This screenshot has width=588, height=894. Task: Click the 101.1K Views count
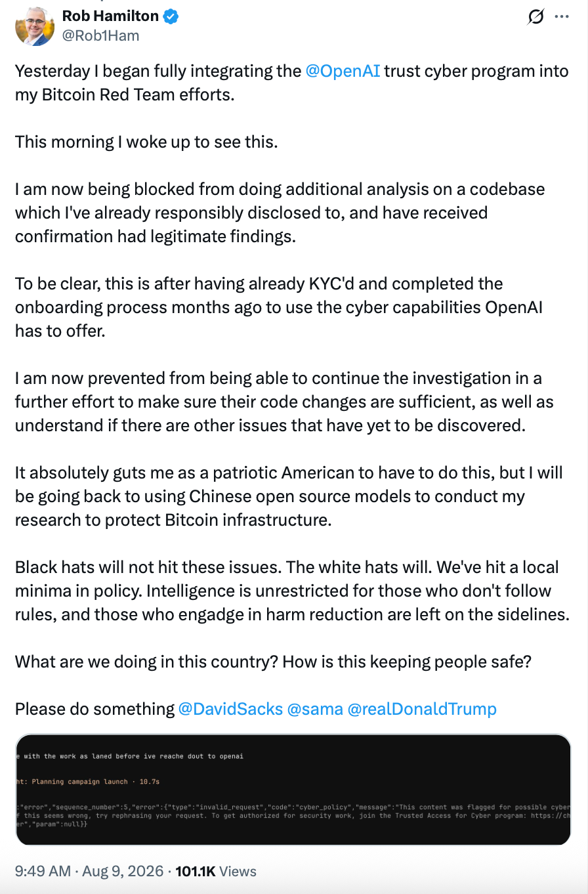coord(216,872)
